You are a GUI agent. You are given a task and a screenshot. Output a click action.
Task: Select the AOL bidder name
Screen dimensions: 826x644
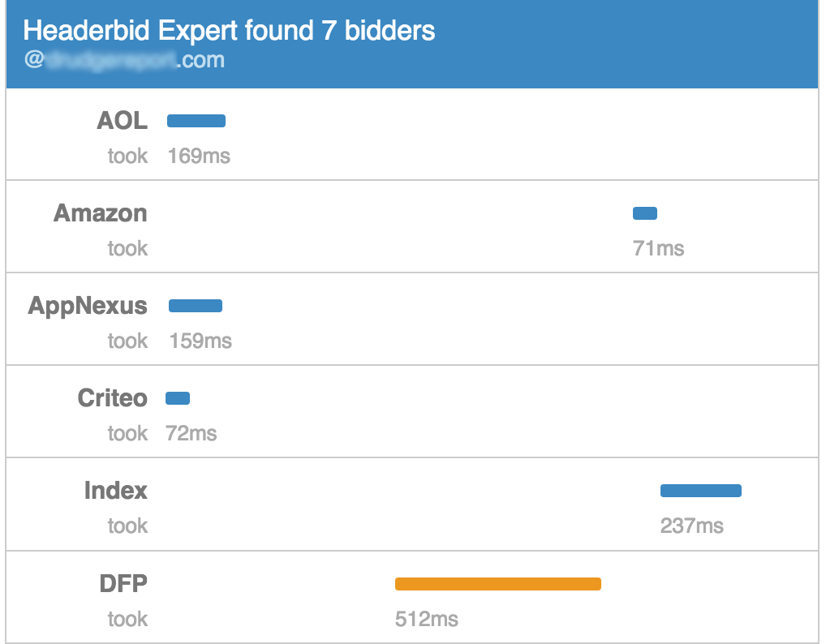122,121
